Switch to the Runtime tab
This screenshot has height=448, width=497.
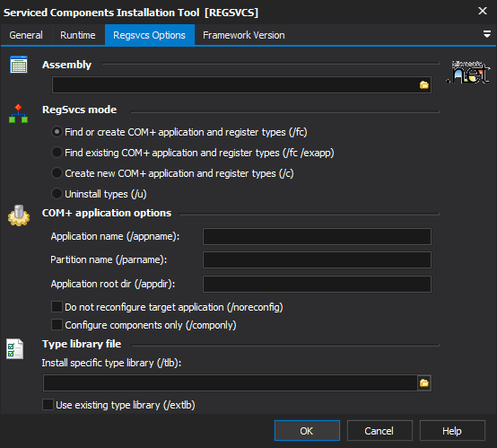coord(78,35)
